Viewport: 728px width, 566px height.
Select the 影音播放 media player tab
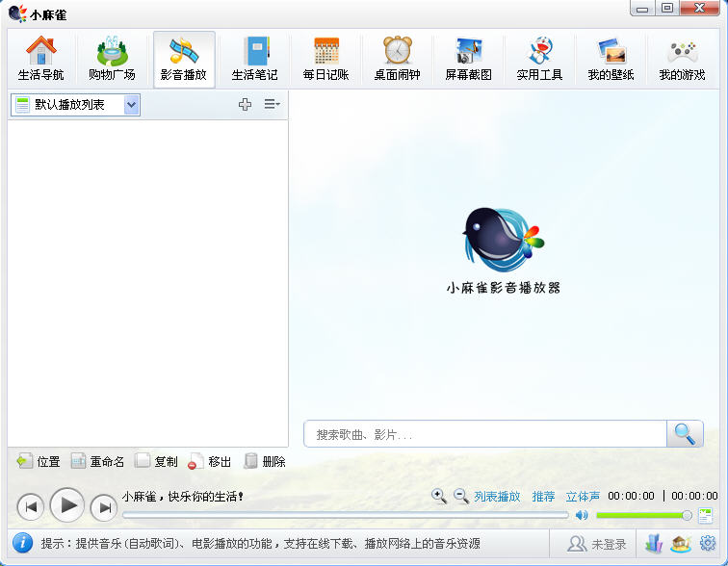point(184,59)
